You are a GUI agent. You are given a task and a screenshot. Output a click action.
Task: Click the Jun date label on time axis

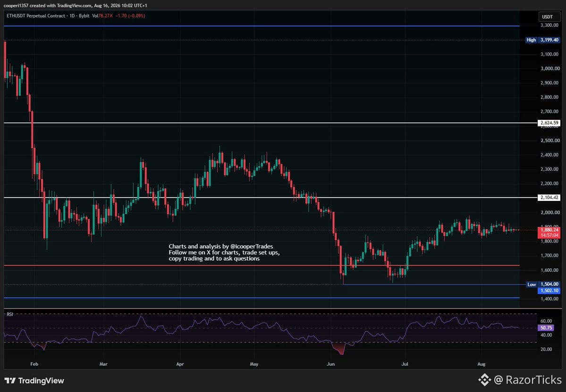tap(330, 364)
